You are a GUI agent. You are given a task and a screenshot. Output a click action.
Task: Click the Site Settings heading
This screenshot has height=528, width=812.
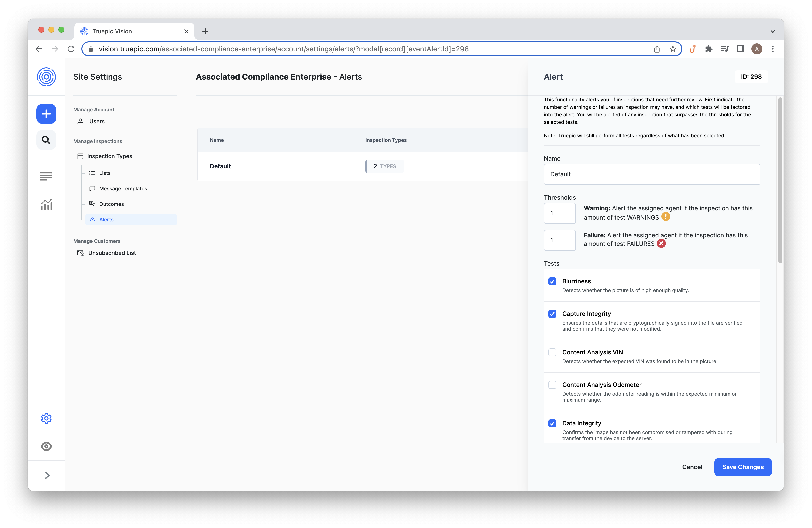[x=97, y=77]
